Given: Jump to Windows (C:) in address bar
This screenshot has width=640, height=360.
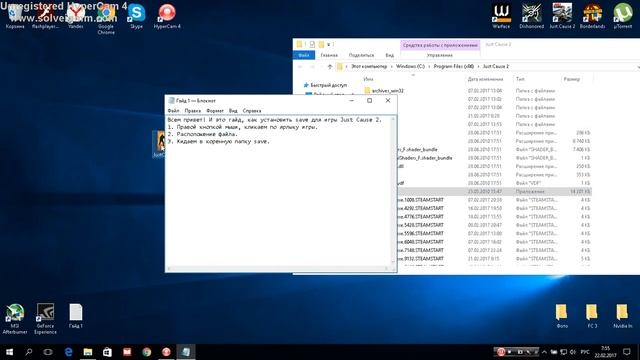Looking at the screenshot, I should click(x=410, y=67).
